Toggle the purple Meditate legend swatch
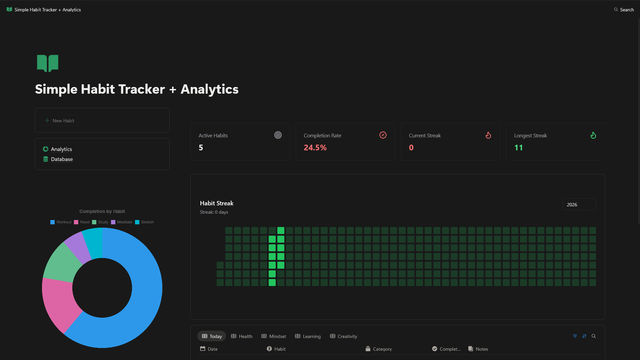640x360 pixels. point(113,222)
